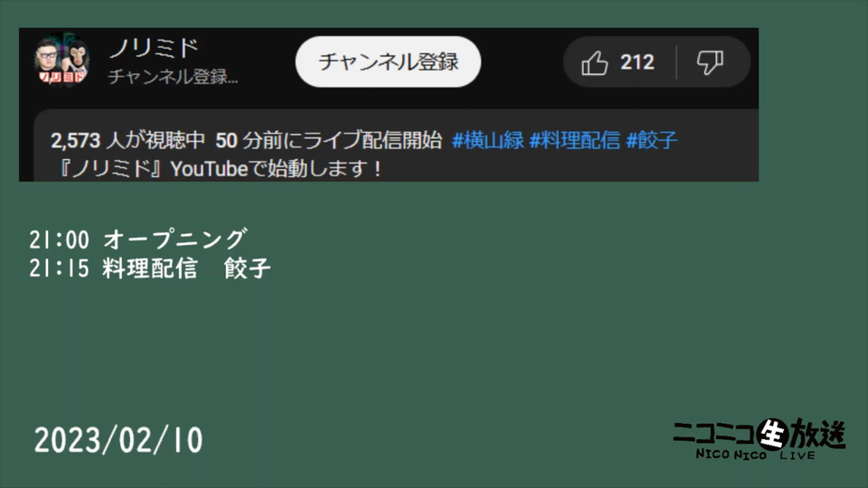Click the 21:00 オープニング schedule line

137,239
